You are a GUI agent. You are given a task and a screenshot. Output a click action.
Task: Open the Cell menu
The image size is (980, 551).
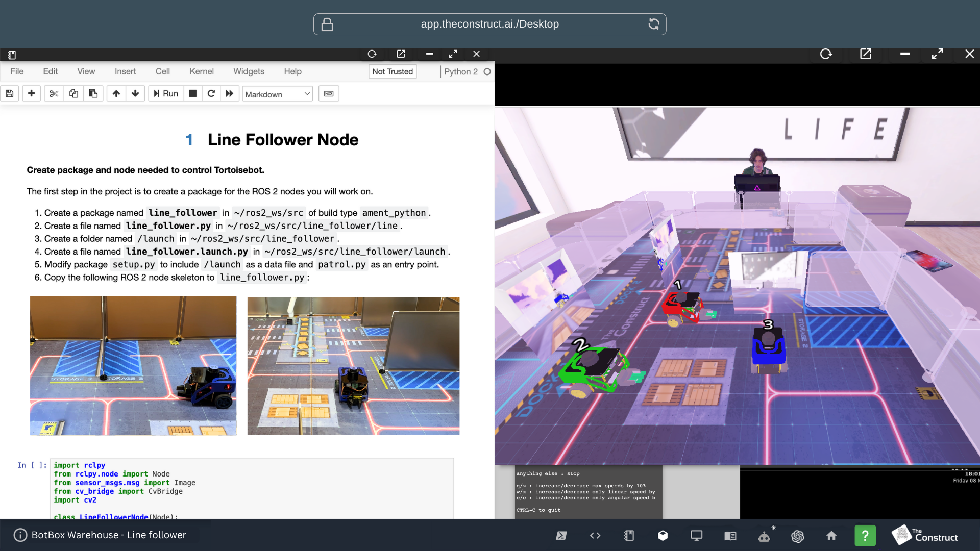pyautogui.click(x=163, y=71)
